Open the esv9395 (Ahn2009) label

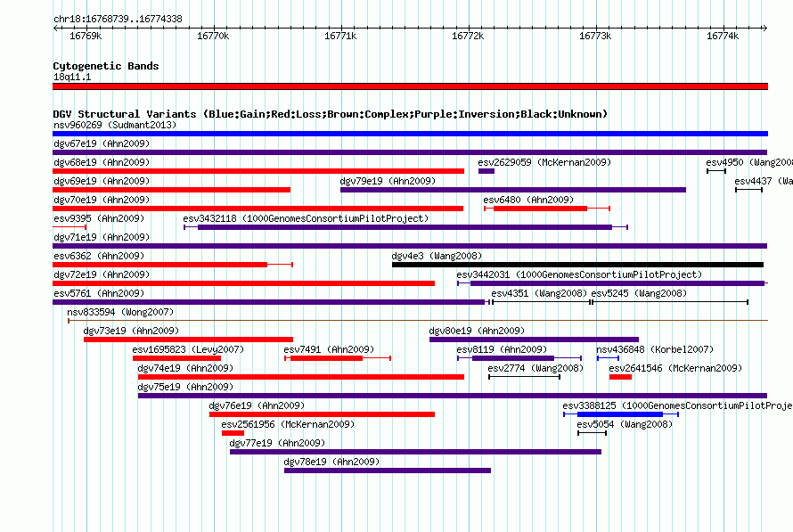click(99, 218)
